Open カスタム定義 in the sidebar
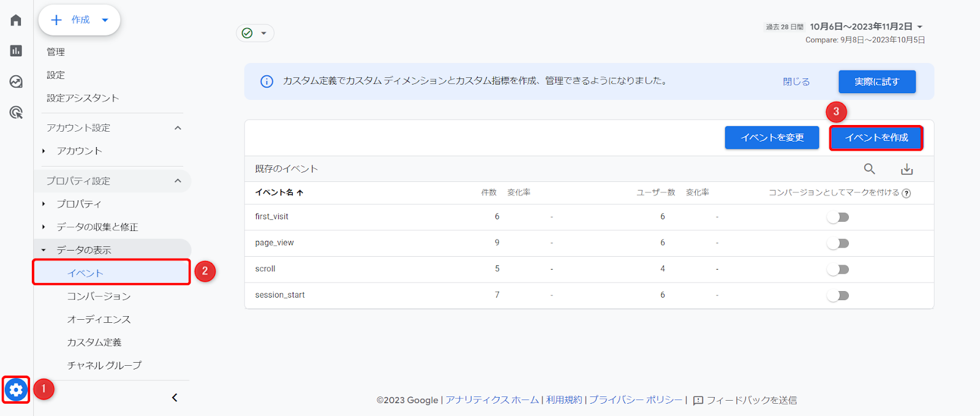980x416 pixels. [94, 342]
